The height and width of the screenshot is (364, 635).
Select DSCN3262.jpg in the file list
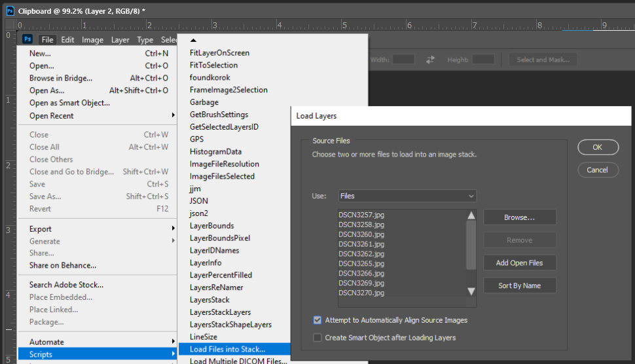361,254
